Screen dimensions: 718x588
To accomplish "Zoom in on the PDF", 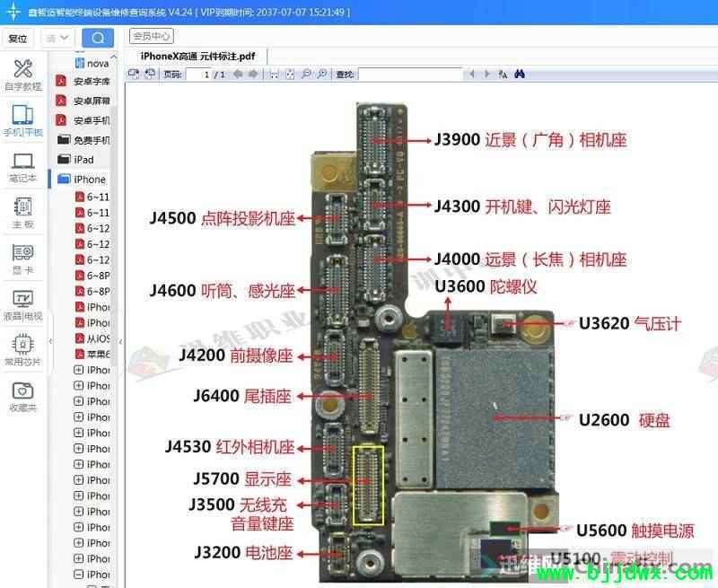I will [322, 74].
